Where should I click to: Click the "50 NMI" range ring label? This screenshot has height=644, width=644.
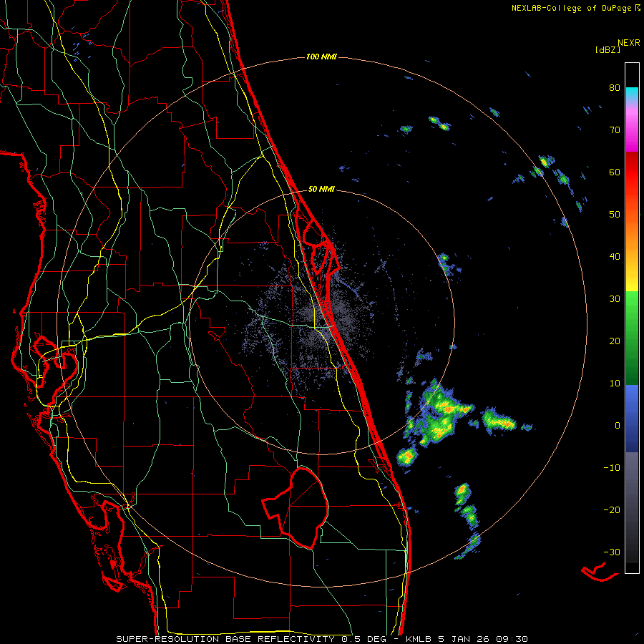pos(321,190)
